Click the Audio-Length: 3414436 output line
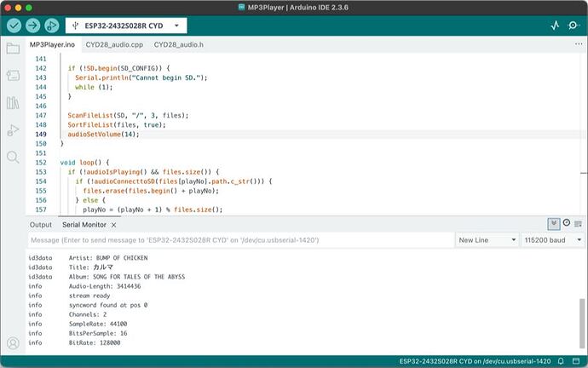This screenshot has height=368, width=588. pyautogui.click(x=105, y=286)
